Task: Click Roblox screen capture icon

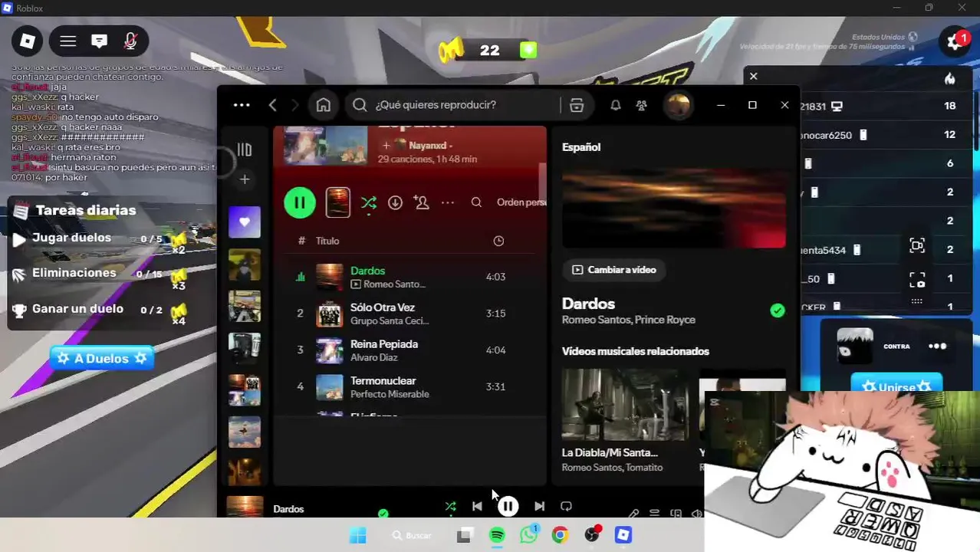Action: pyautogui.click(x=917, y=245)
